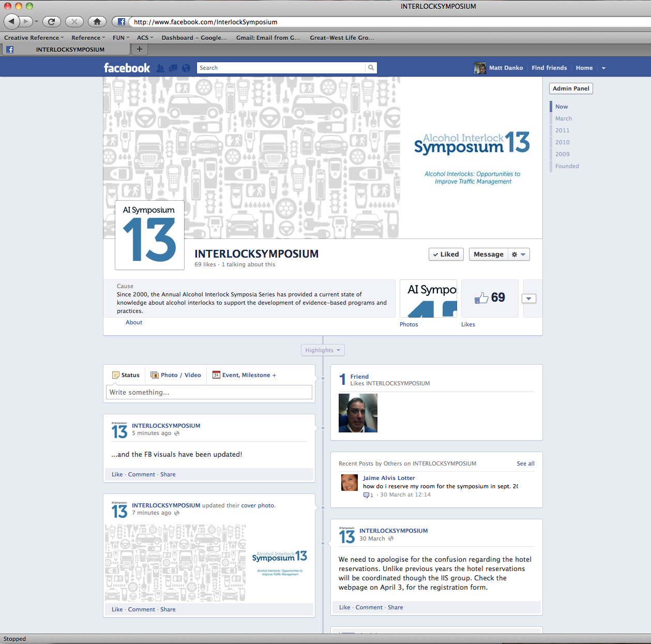
Task: Open ACS bookmarks folder
Action: click(x=145, y=38)
